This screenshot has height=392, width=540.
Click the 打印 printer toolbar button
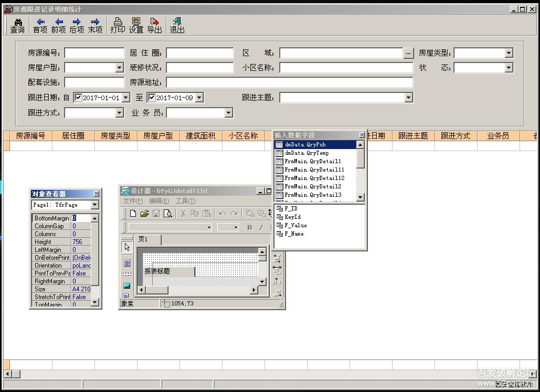[x=118, y=26]
